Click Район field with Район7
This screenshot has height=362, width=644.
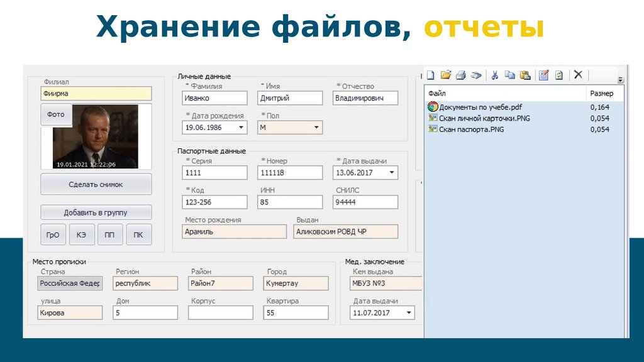point(221,283)
